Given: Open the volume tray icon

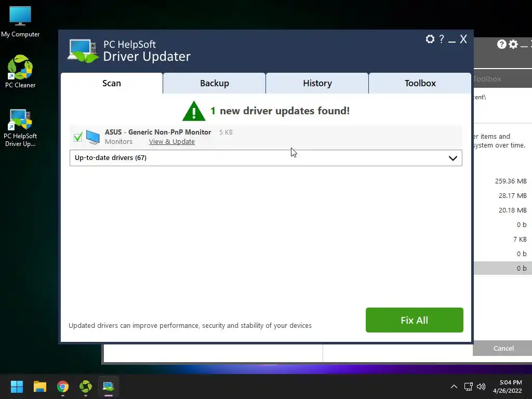Looking at the screenshot, I should [x=481, y=387].
